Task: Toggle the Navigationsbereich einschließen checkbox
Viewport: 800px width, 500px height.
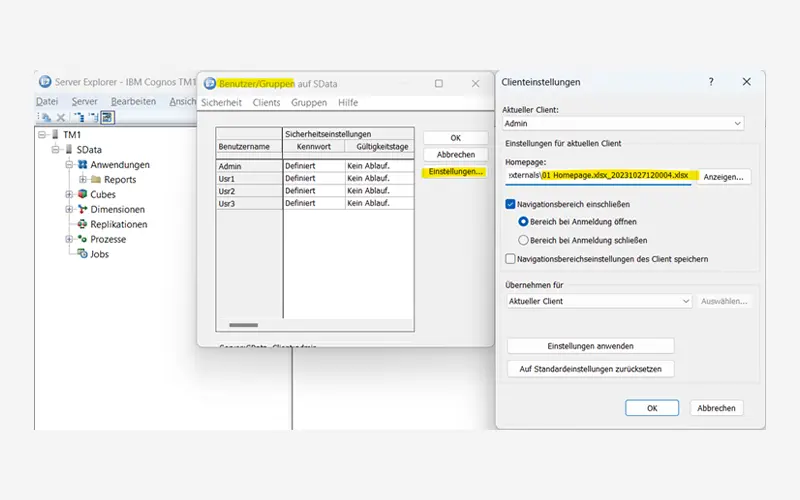Action: [511, 203]
